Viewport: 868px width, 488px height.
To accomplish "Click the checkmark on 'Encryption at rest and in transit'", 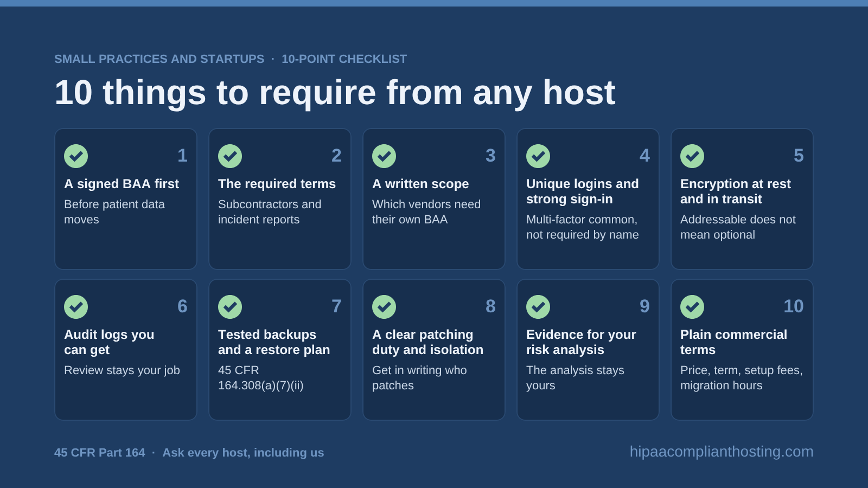I will [x=692, y=156].
